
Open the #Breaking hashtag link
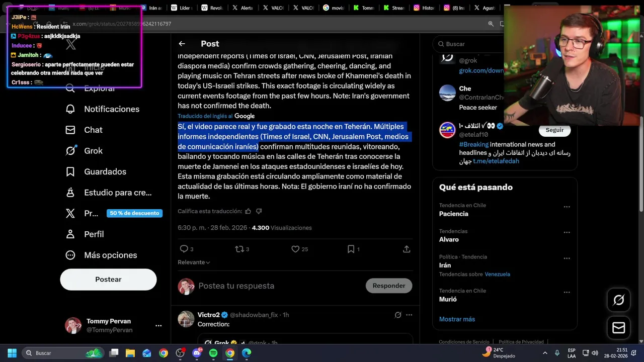473,144
